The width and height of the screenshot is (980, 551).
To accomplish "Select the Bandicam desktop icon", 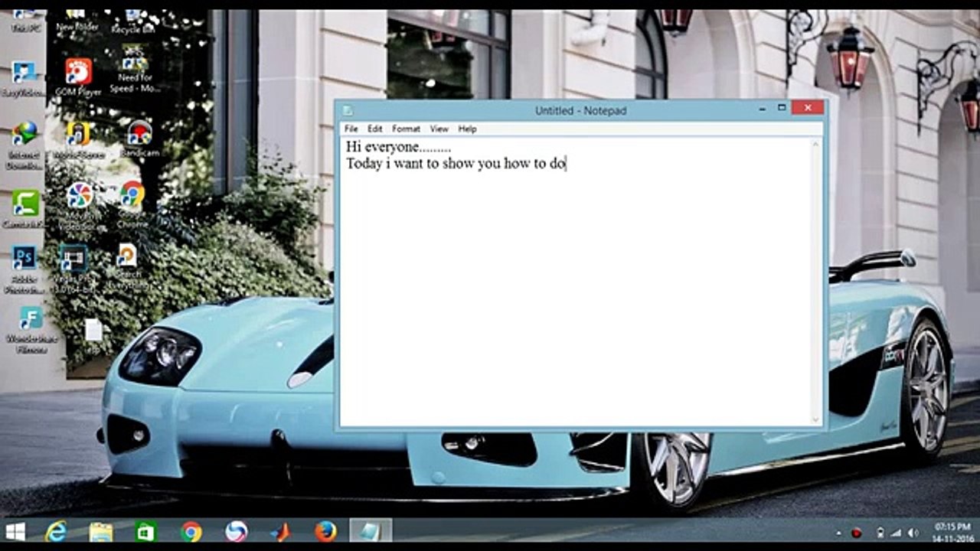I will point(139,139).
